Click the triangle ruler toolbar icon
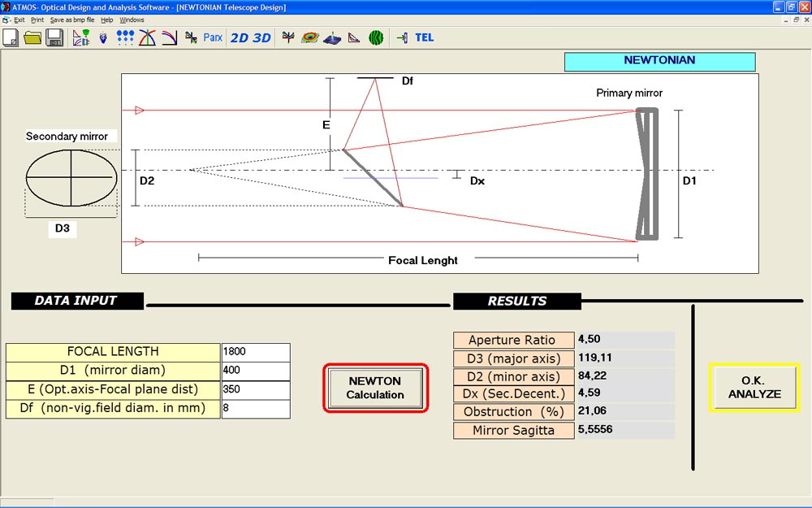Screen dimensions: 812x508 point(354,38)
